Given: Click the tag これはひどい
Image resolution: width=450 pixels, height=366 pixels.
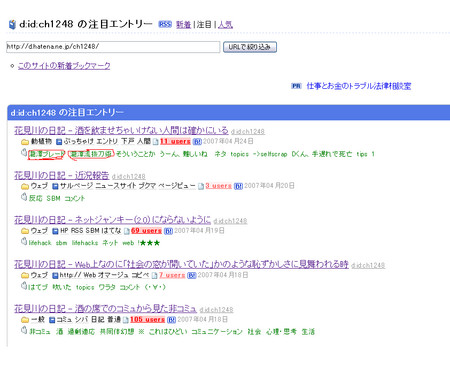Looking at the screenshot, I should [168, 332].
